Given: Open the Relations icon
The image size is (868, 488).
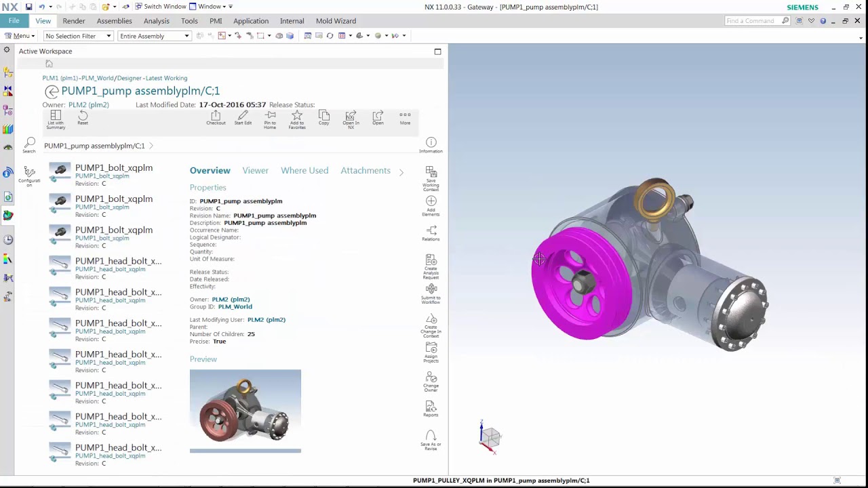Looking at the screenshot, I should 431,233.
